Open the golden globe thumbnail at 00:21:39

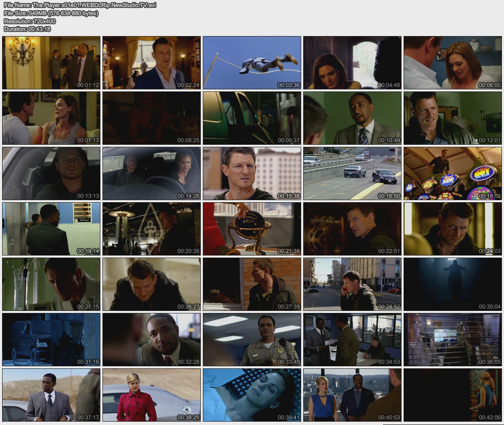click(x=252, y=229)
